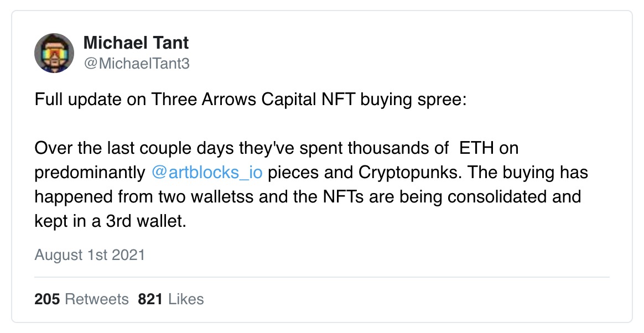Click the number 205 before Retweets
644x333 pixels.
click(x=47, y=299)
